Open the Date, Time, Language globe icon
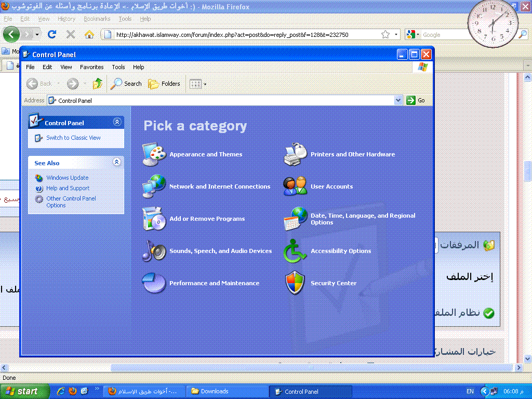532x399 pixels. (x=295, y=219)
